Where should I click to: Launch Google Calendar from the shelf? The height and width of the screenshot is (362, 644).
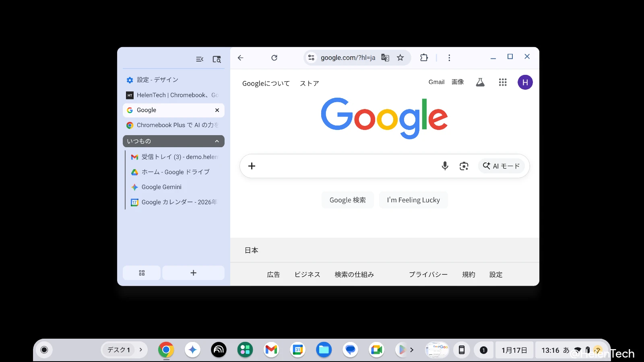point(297,350)
